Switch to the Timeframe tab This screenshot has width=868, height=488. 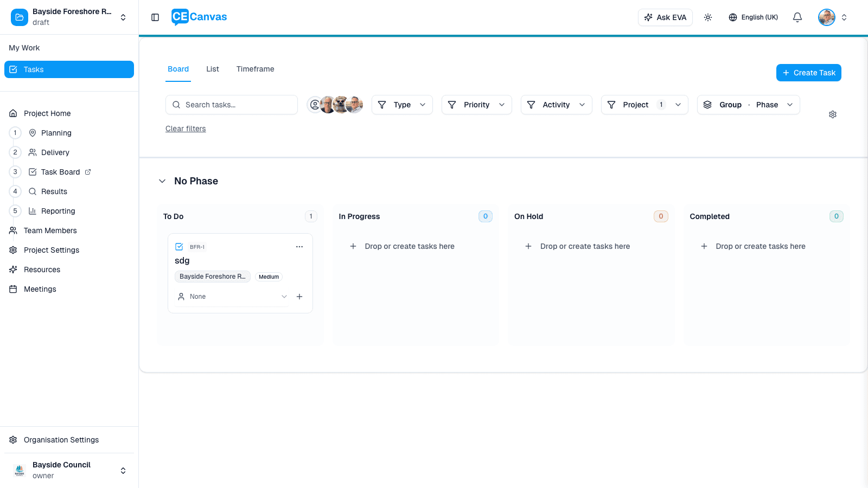[x=255, y=69]
